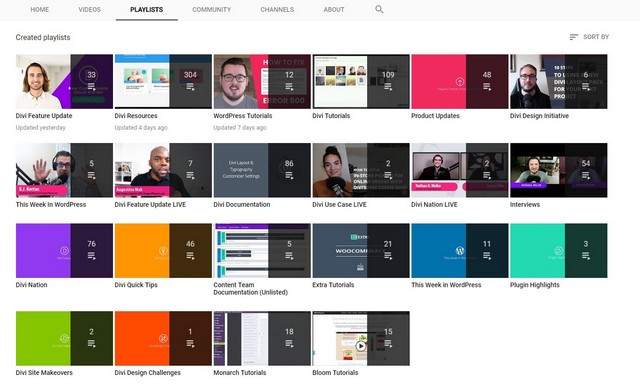Open the Divi Documentation playlist thumbnail
The height and width of the screenshot is (390, 640).
[x=262, y=170]
